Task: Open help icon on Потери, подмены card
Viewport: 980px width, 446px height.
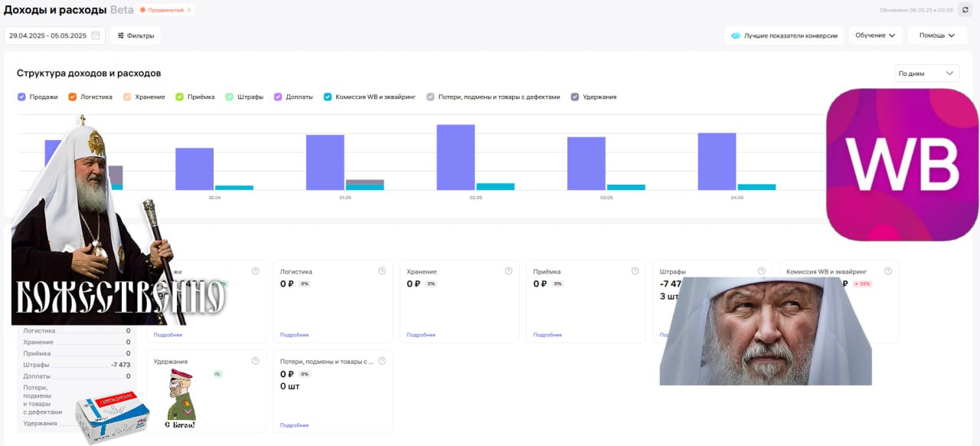Action: click(382, 360)
